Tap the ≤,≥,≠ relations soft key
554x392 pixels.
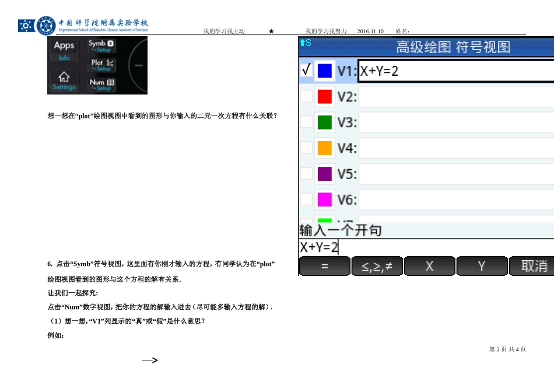click(x=377, y=266)
